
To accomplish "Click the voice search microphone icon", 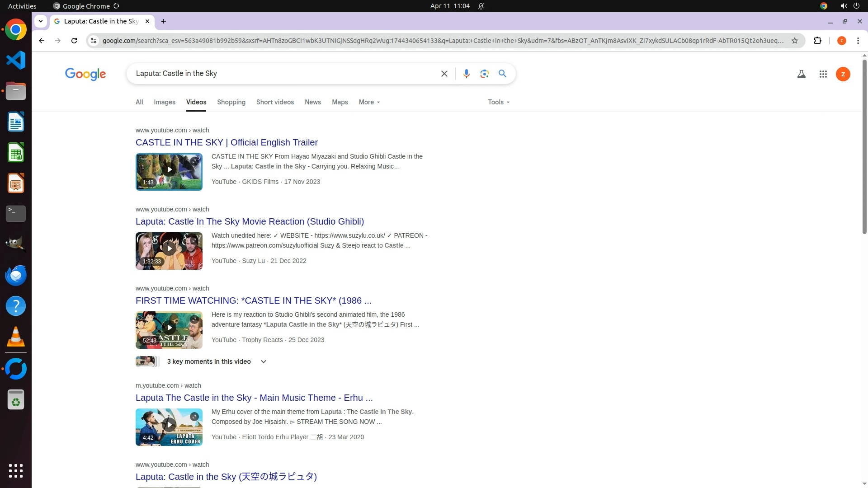I will pos(466,74).
